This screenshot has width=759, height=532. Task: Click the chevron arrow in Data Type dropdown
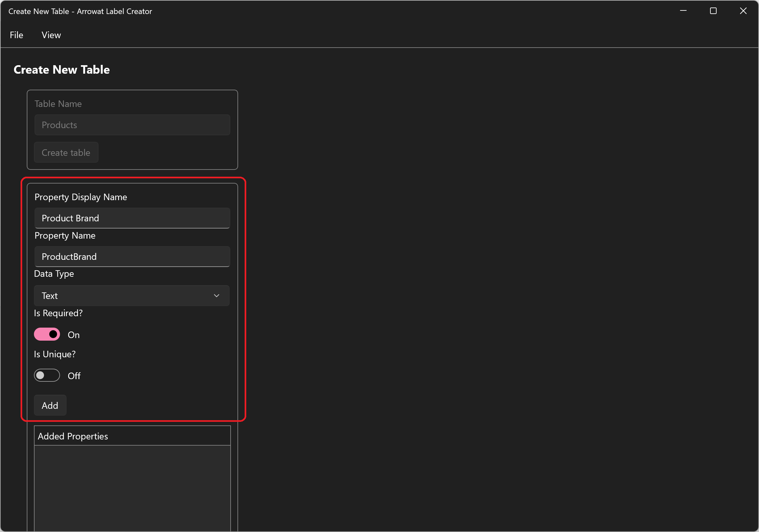coord(217,296)
